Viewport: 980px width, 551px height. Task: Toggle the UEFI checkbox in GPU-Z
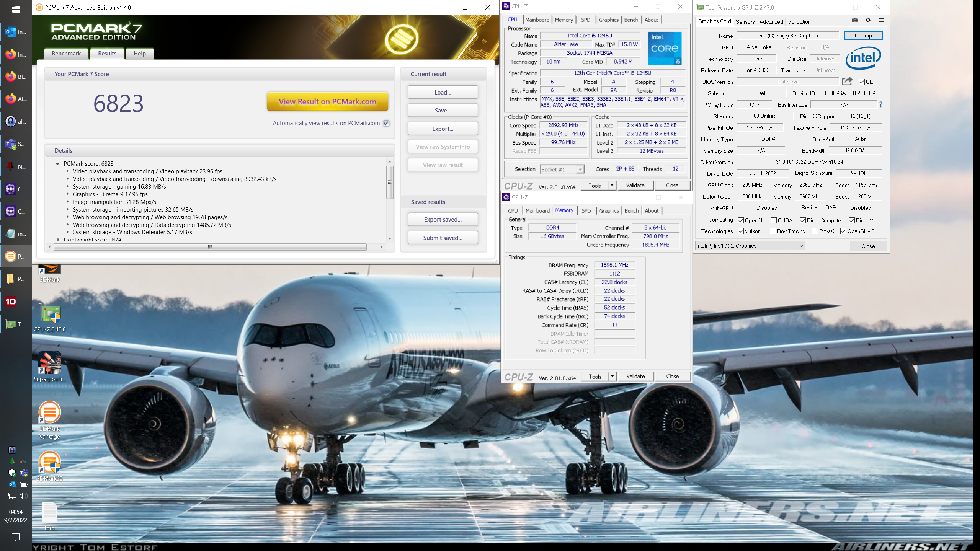click(862, 82)
